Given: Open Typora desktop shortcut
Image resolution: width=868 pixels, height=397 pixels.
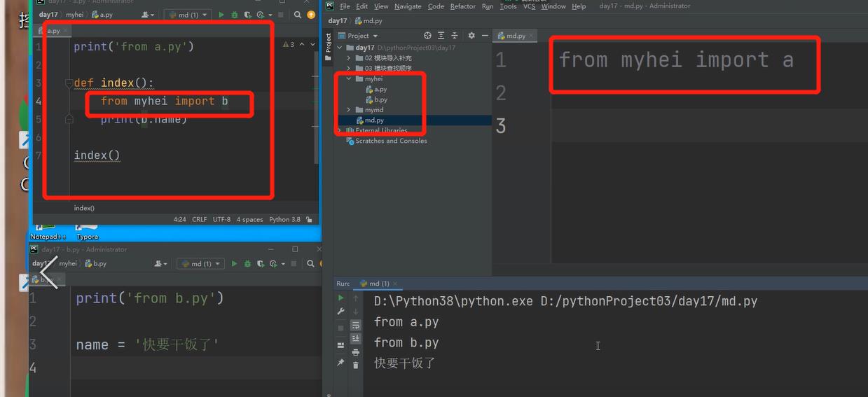Looking at the screenshot, I should (88, 231).
